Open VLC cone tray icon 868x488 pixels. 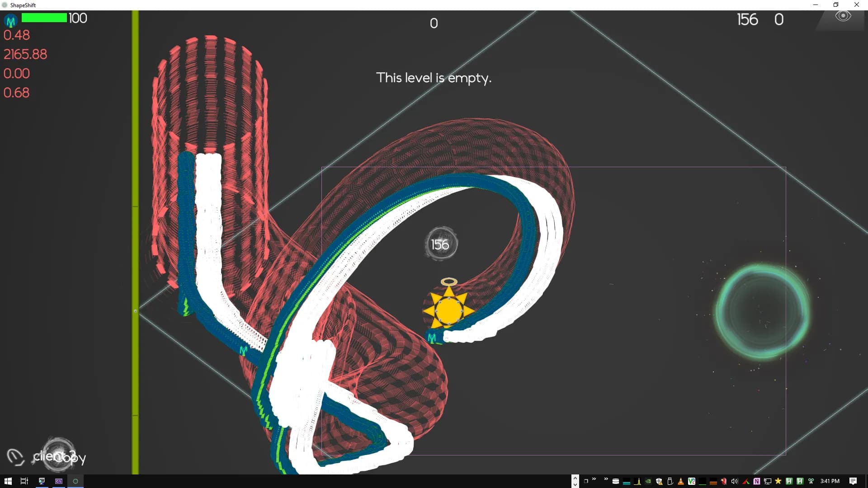coord(680,481)
